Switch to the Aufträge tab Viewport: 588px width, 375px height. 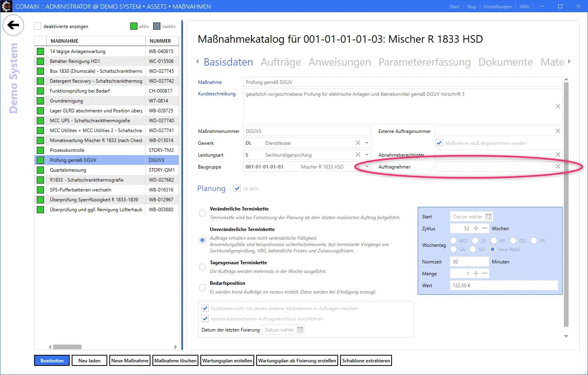281,62
